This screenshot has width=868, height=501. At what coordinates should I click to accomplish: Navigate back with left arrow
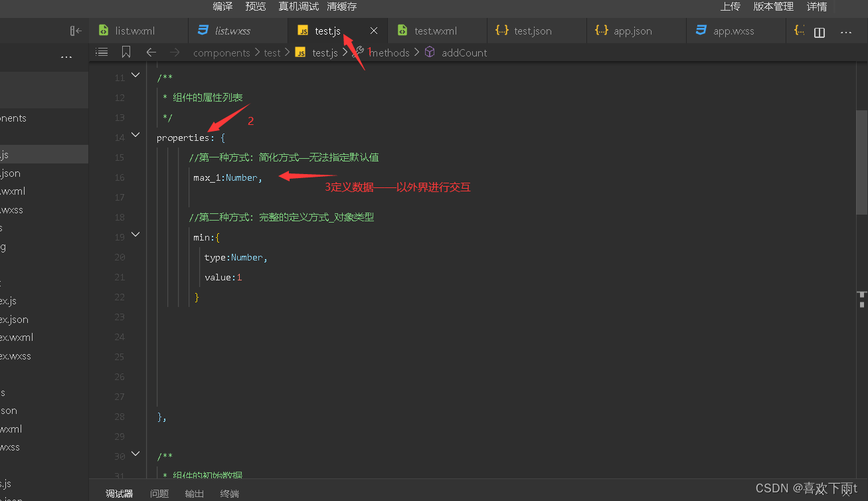(151, 52)
